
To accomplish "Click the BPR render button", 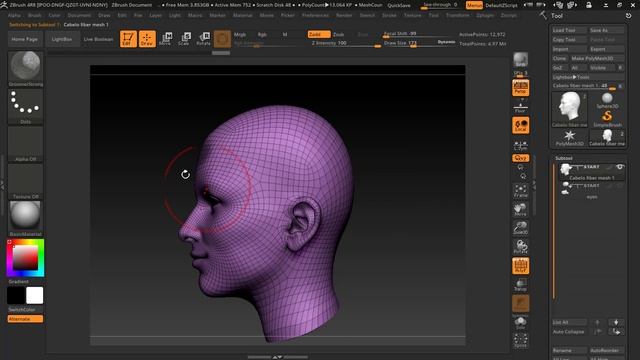I will pos(520,60).
